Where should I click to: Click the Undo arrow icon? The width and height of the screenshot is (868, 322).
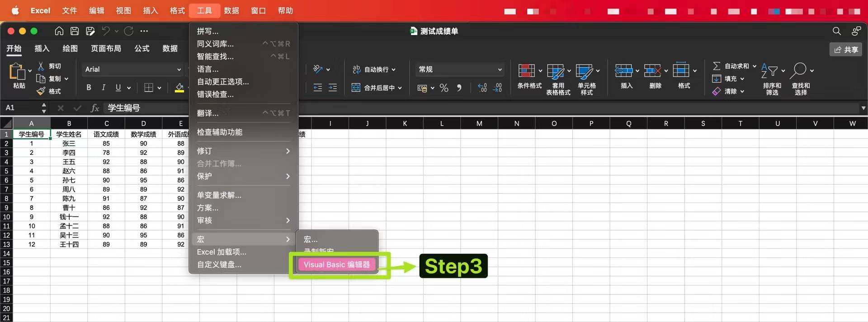tap(106, 31)
